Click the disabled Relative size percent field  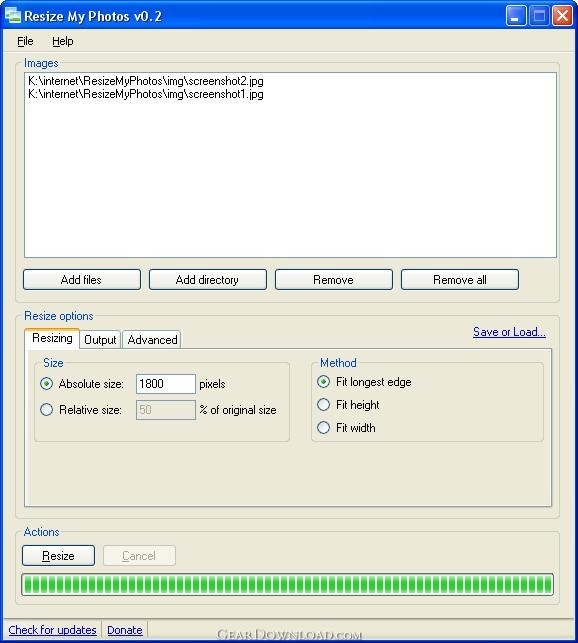click(x=166, y=410)
